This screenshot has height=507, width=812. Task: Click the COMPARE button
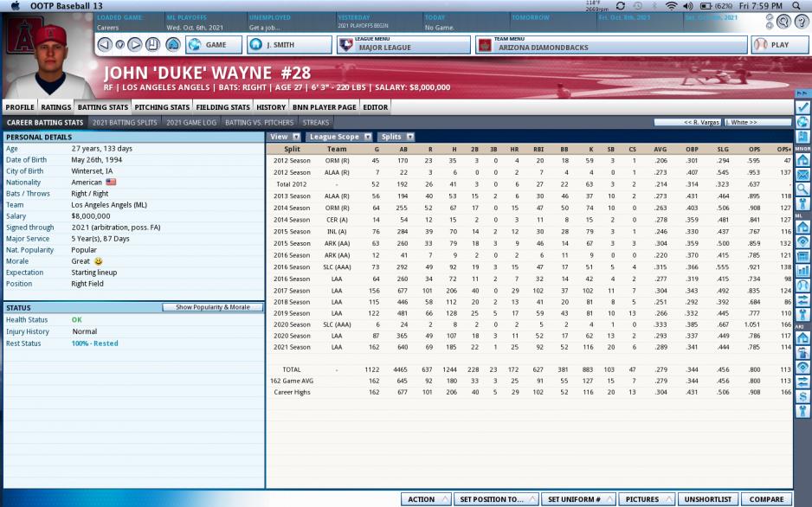pos(766,499)
